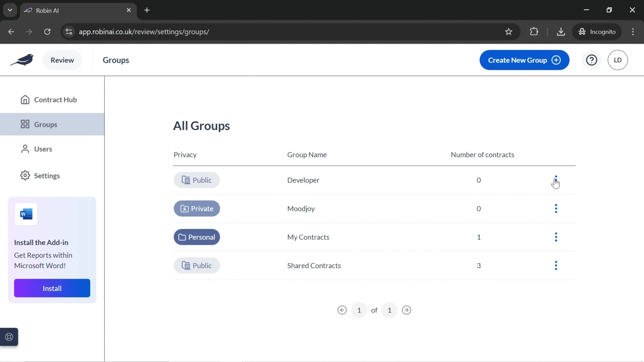
Task: Click the Groups sidebar icon
Action: click(x=25, y=124)
